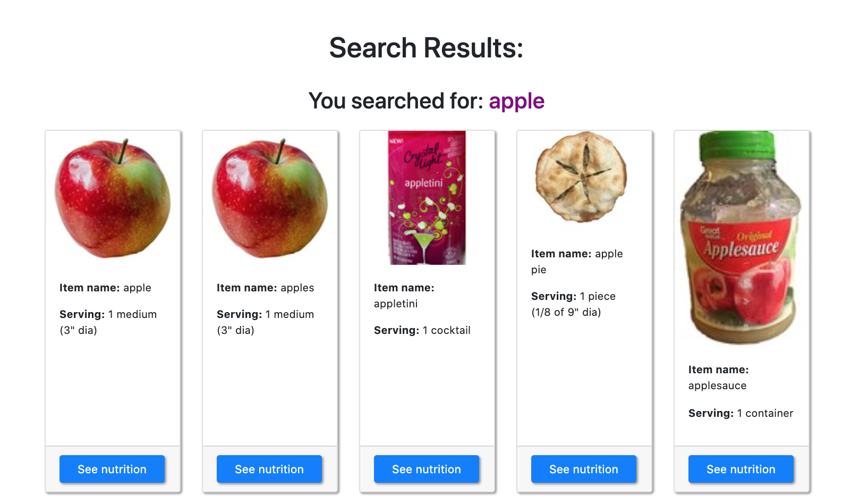Screen dimensions: 868x503
Task: Click the 1 container serving text for applesauce
Action: click(x=740, y=413)
